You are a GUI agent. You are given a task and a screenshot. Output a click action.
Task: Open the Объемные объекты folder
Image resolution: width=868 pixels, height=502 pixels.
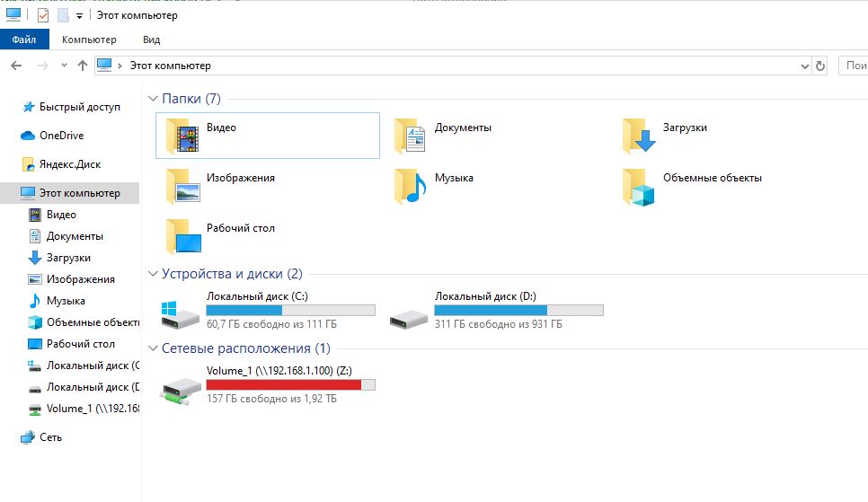click(639, 186)
